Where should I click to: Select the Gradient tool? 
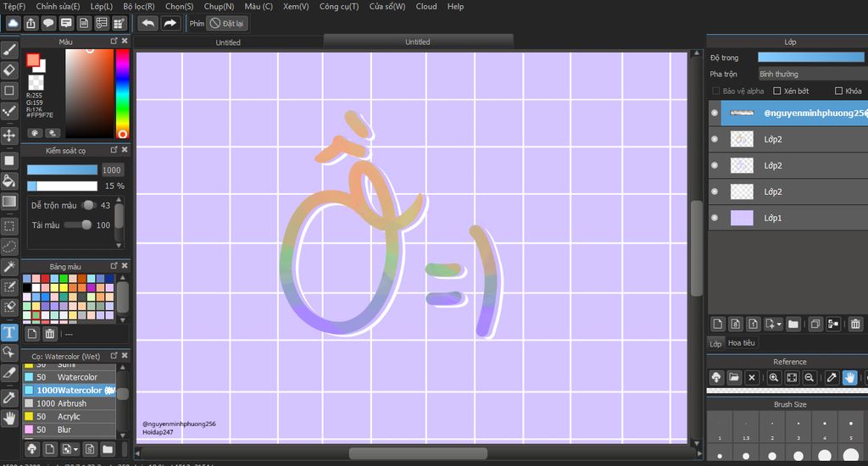tap(9, 202)
